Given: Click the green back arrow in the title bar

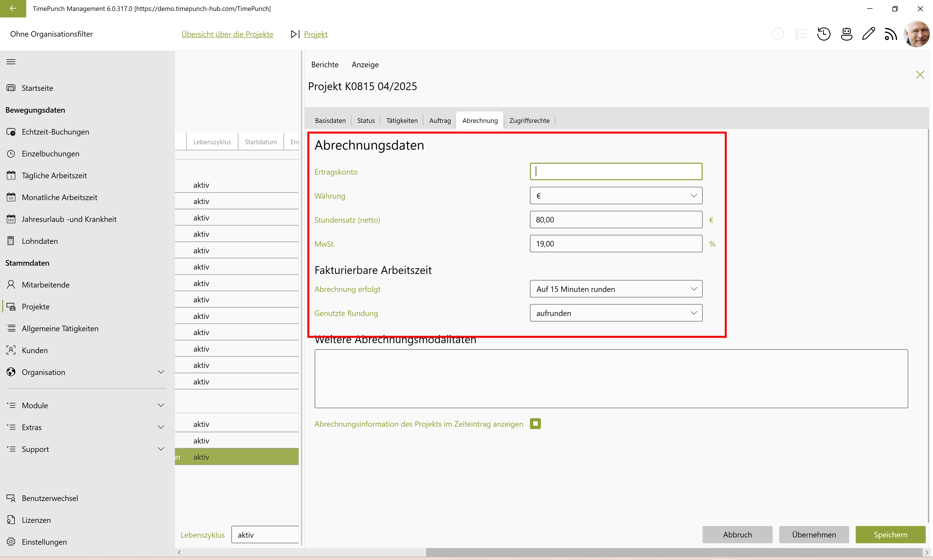Looking at the screenshot, I should pos(13,8).
